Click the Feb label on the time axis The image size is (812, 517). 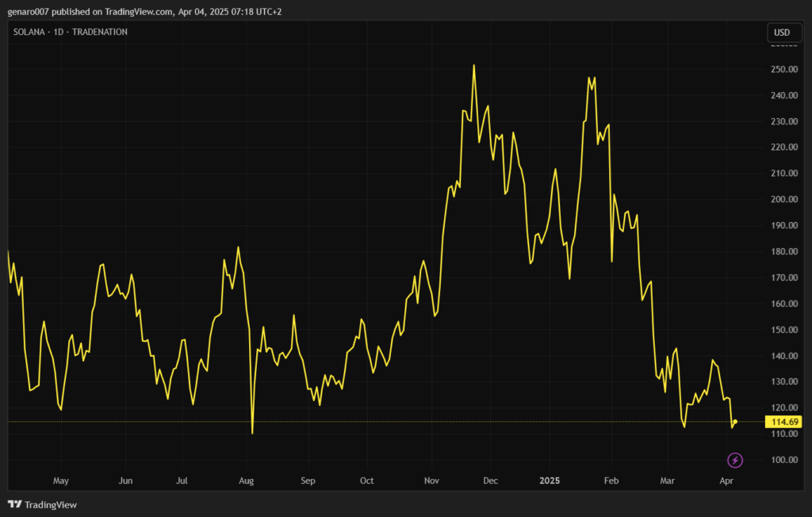pyautogui.click(x=611, y=481)
